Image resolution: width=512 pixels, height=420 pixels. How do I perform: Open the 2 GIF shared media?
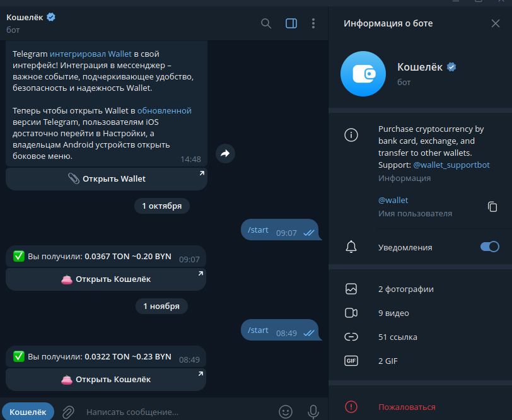click(420, 361)
